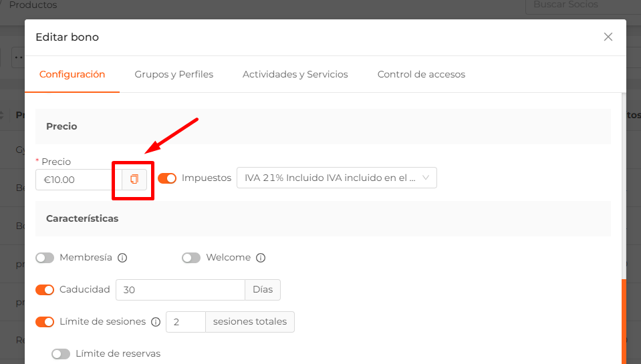Disable the Impuestos toggle

click(167, 178)
